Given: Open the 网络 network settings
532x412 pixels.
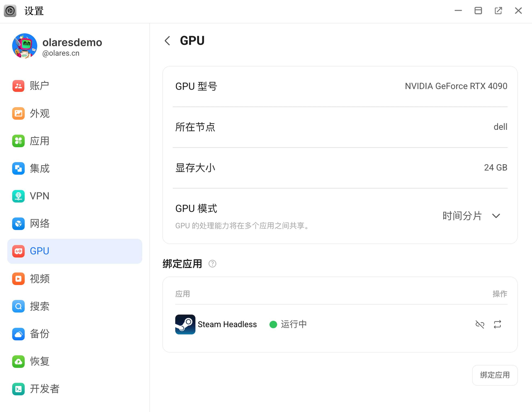Looking at the screenshot, I should [39, 224].
